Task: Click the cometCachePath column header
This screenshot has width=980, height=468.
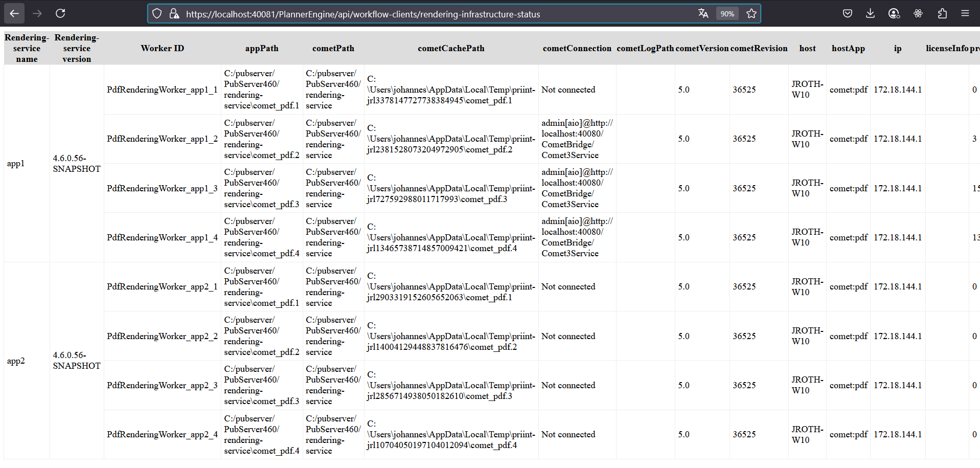Action: click(451, 48)
